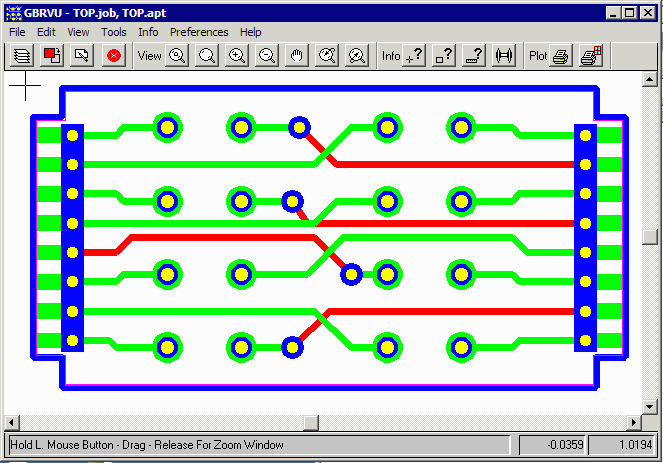The width and height of the screenshot is (663, 463).
Task: Click the zoom-all view magnifier icon
Action: [177, 55]
